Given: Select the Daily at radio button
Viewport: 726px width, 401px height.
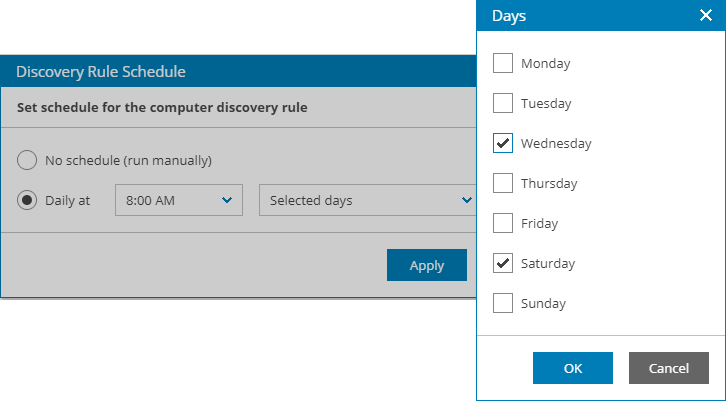Looking at the screenshot, I should pos(28,200).
